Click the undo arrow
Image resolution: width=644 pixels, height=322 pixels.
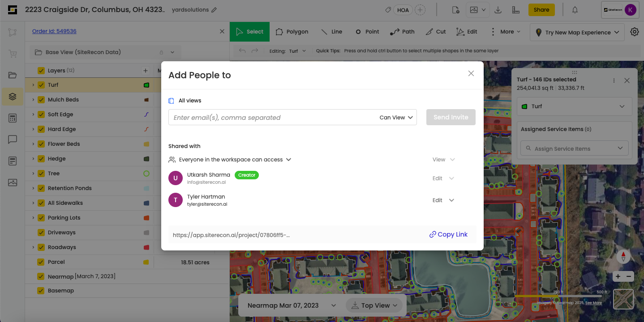tap(242, 51)
